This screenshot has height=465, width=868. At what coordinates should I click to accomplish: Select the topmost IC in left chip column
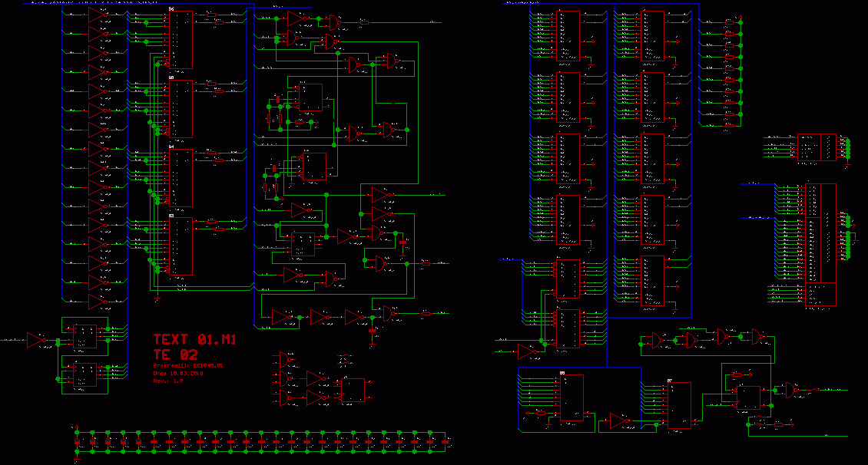pyautogui.click(x=181, y=38)
